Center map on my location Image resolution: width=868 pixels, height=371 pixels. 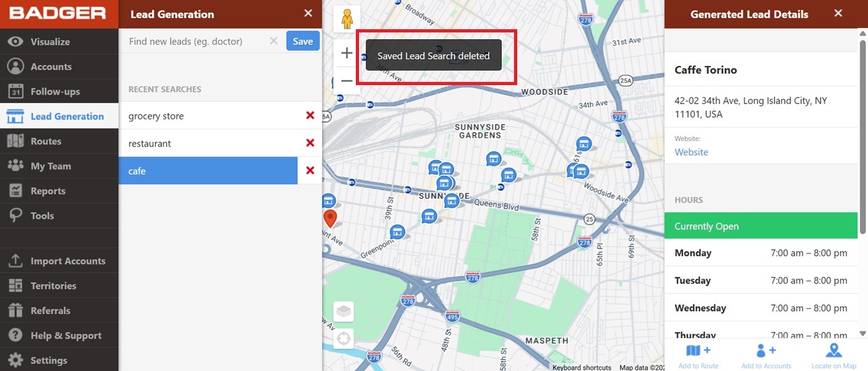[x=344, y=338]
